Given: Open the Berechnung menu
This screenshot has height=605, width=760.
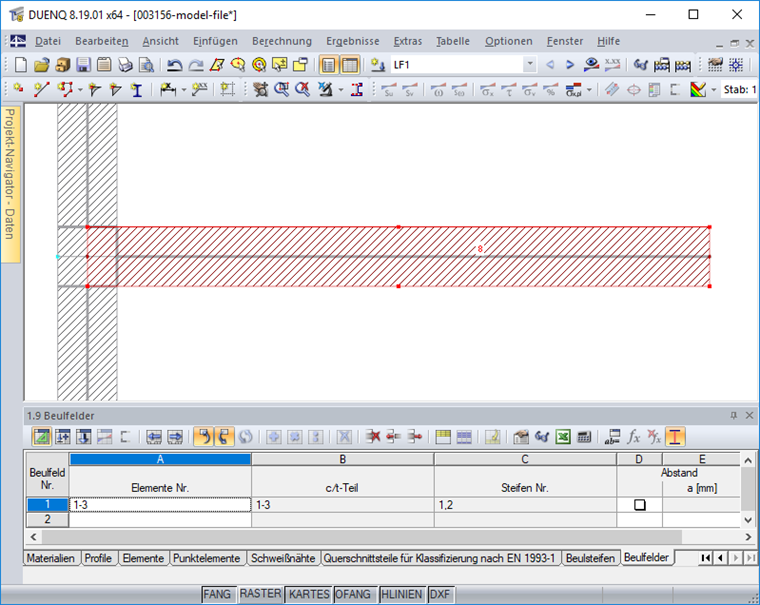Looking at the screenshot, I should 282,41.
